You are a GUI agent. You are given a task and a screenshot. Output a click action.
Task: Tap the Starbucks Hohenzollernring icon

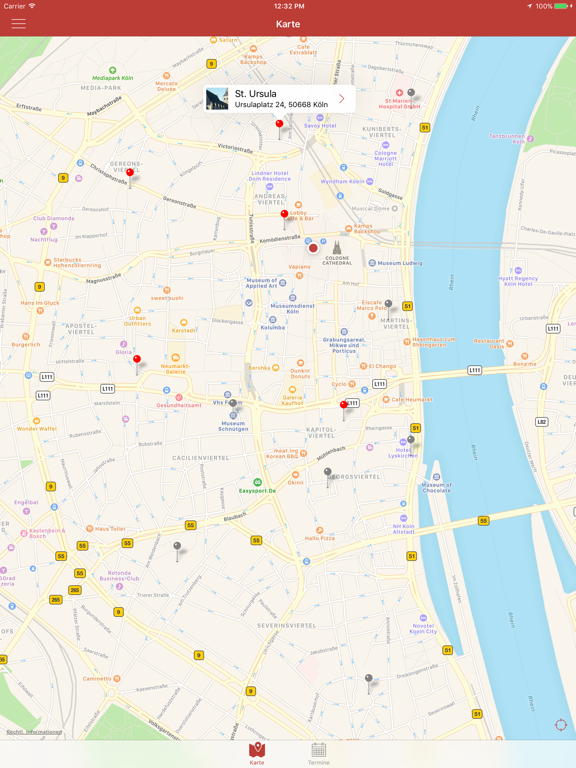point(48,263)
